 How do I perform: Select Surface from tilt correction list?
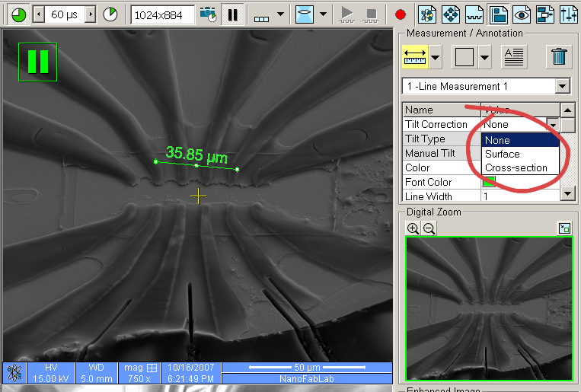[503, 154]
